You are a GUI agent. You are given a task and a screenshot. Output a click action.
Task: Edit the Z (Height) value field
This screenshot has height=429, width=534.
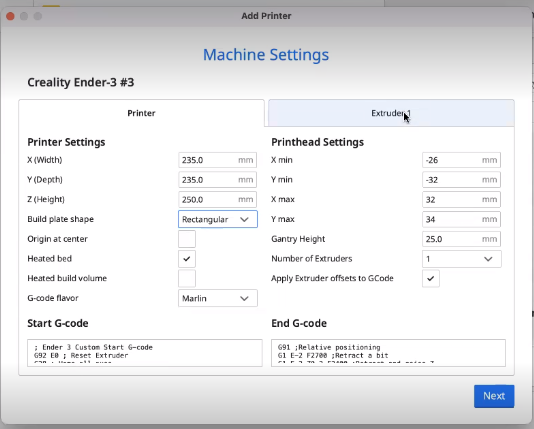pos(217,200)
